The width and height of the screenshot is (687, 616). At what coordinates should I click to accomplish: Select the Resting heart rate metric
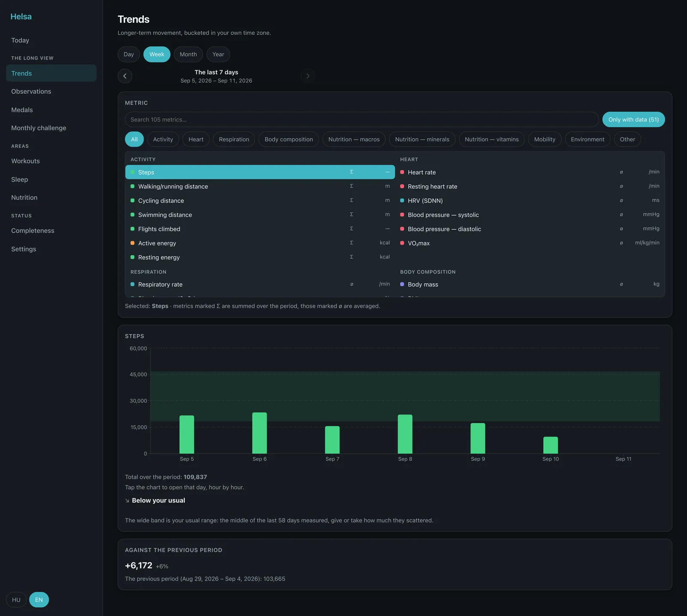pyautogui.click(x=530, y=186)
